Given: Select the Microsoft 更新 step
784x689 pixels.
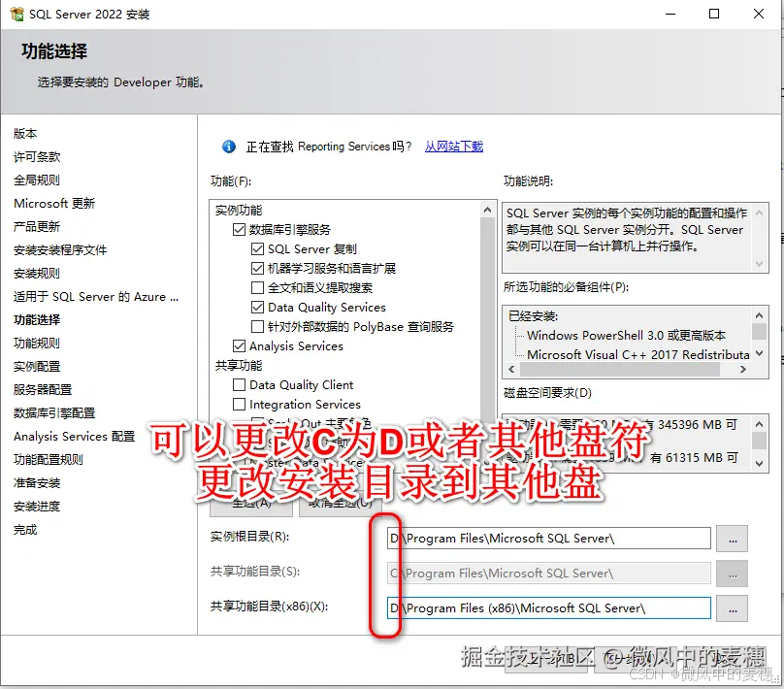Looking at the screenshot, I should coord(54,204).
